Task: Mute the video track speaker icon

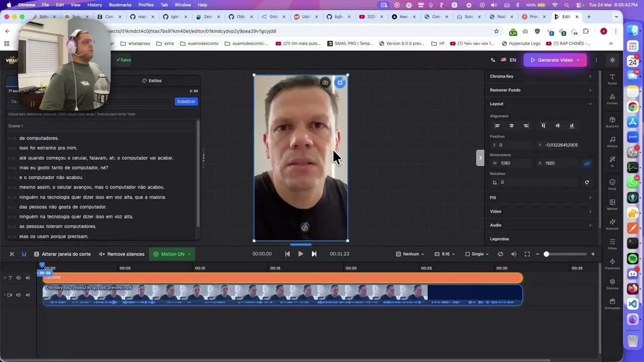Action: pyautogui.click(x=28, y=295)
